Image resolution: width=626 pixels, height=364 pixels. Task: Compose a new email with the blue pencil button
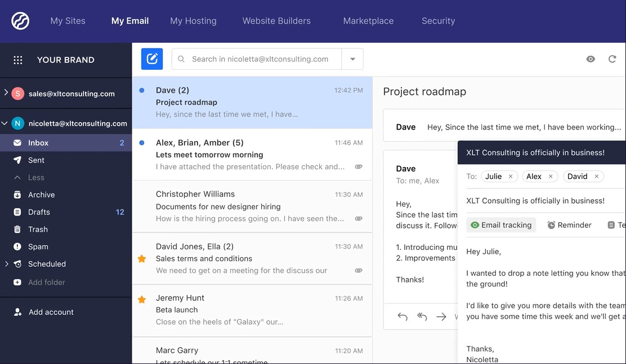tap(152, 59)
